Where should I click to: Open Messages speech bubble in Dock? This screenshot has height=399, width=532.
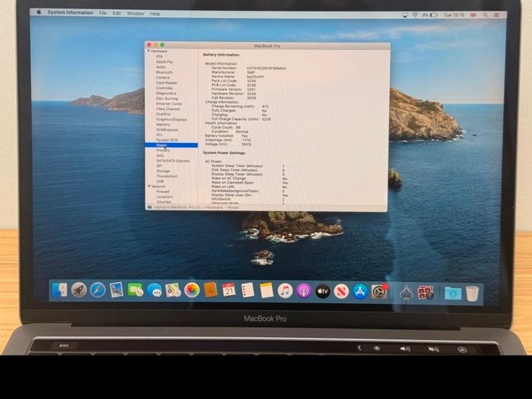point(154,290)
